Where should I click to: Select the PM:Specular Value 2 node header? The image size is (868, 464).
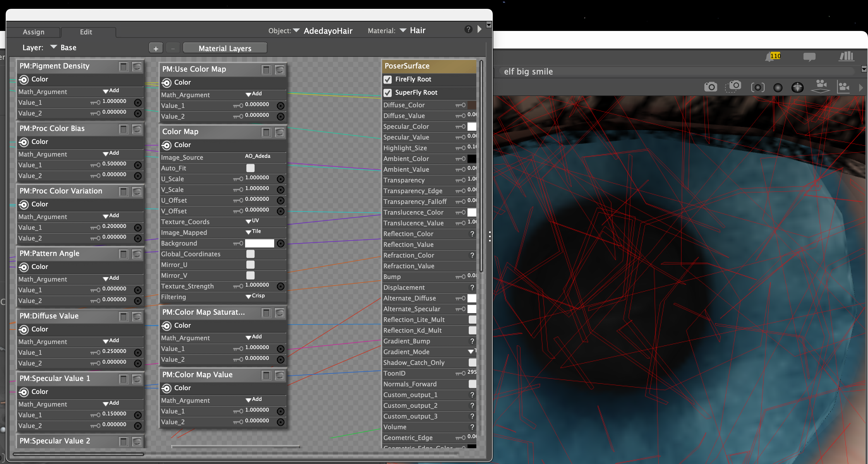81,441
